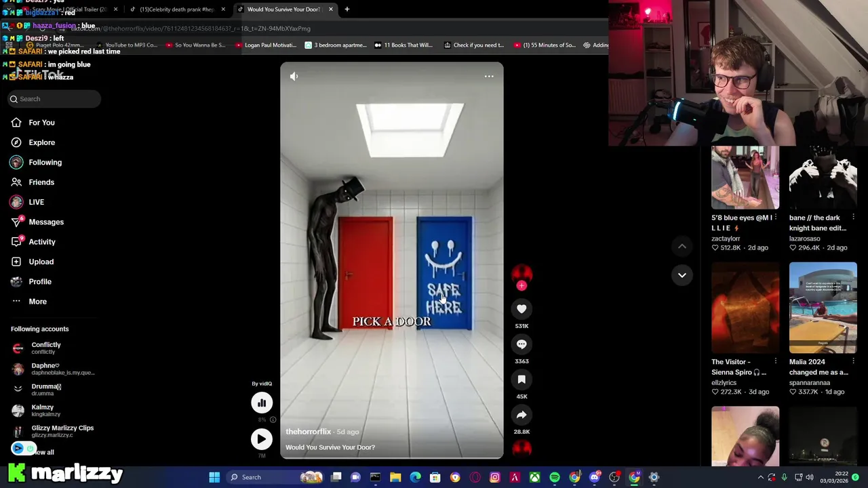
Task: Open spannarannaa creator link
Action: click(810, 383)
